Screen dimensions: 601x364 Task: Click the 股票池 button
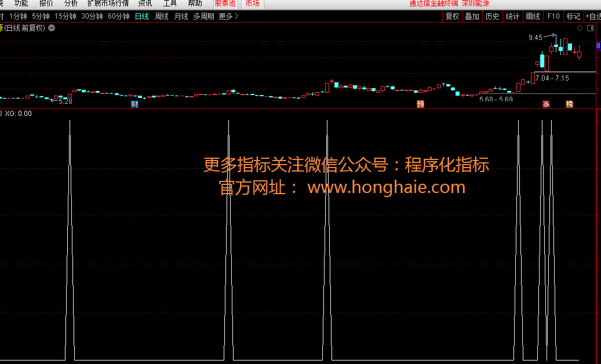[x=225, y=3]
